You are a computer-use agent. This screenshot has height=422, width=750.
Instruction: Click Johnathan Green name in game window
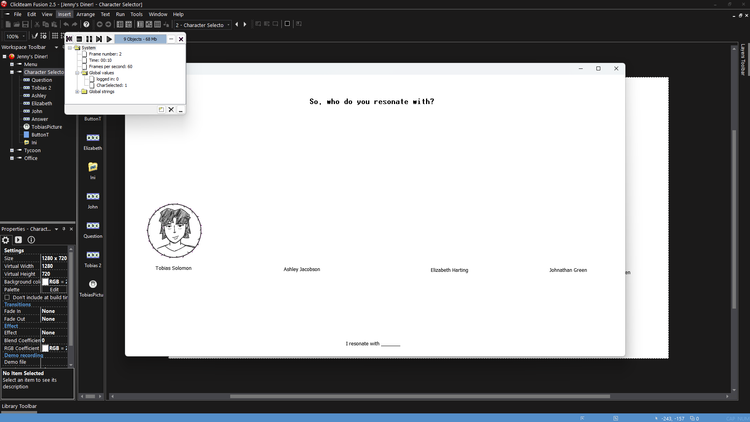tap(568, 270)
